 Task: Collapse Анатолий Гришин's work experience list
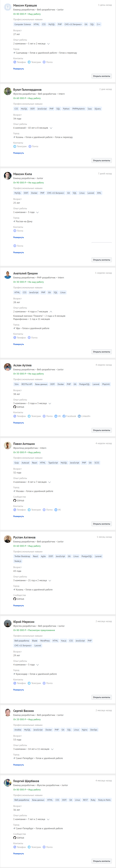(x=51, y=312)
